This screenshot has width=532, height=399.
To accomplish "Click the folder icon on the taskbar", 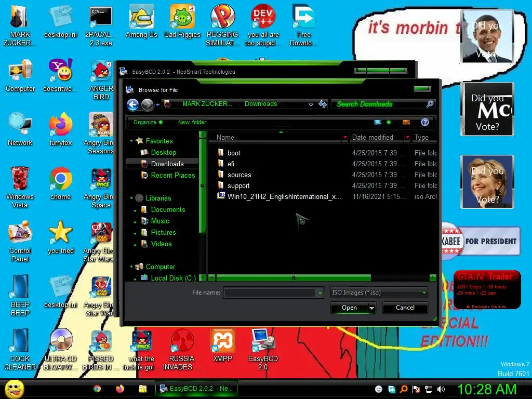I will (142, 389).
